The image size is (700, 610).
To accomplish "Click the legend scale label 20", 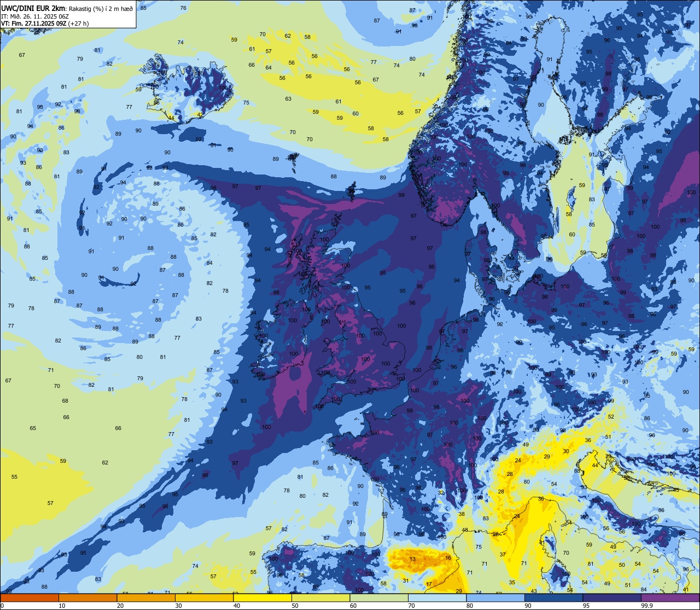I will 120,606.
